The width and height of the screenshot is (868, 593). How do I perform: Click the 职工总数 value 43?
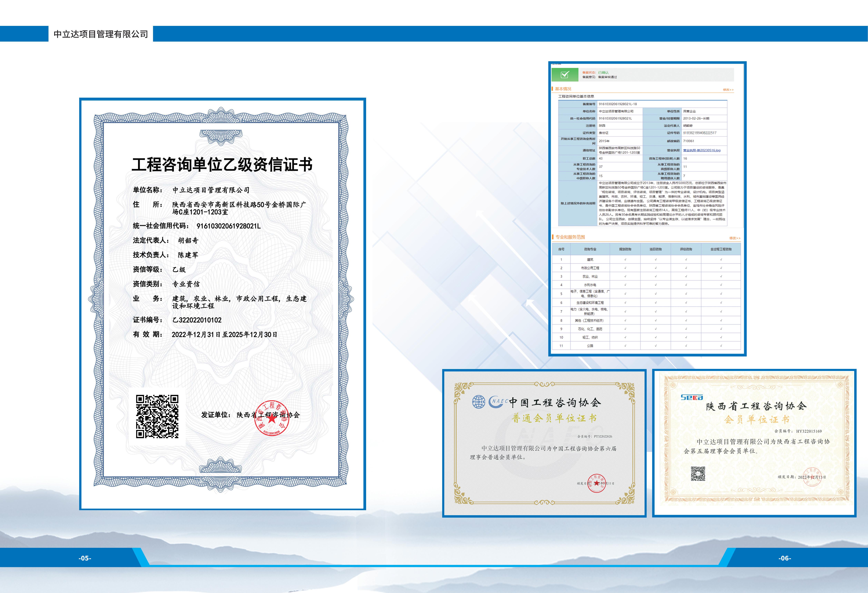[601, 158]
